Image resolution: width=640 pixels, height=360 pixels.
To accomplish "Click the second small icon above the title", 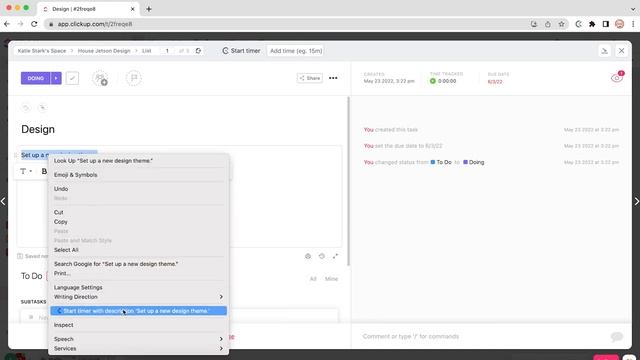I will click(42, 108).
